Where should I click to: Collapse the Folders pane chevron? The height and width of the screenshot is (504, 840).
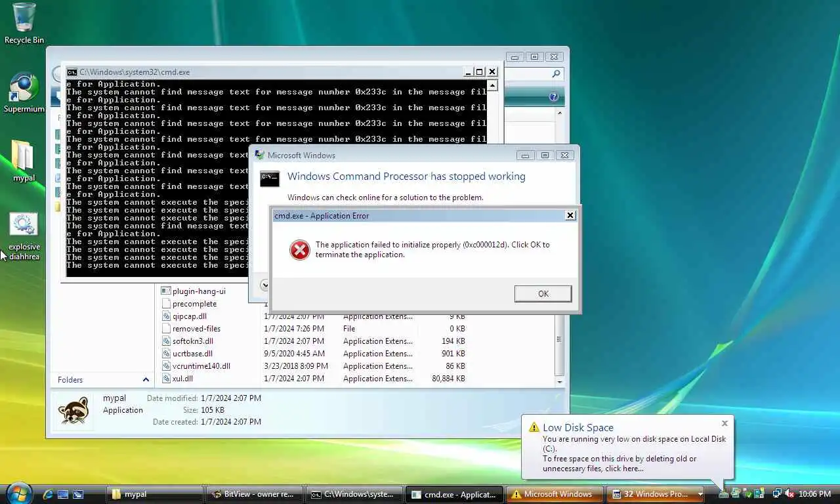[x=146, y=379]
